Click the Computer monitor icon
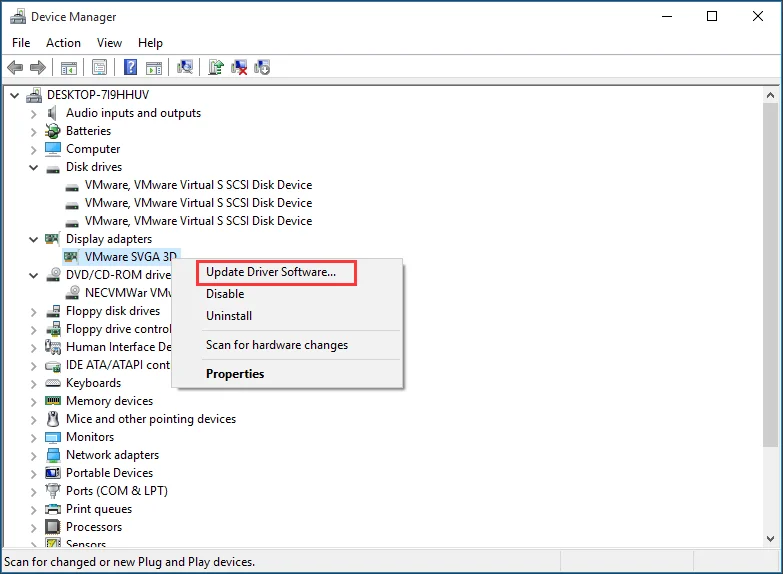Image resolution: width=783 pixels, height=574 pixels. 52,149
